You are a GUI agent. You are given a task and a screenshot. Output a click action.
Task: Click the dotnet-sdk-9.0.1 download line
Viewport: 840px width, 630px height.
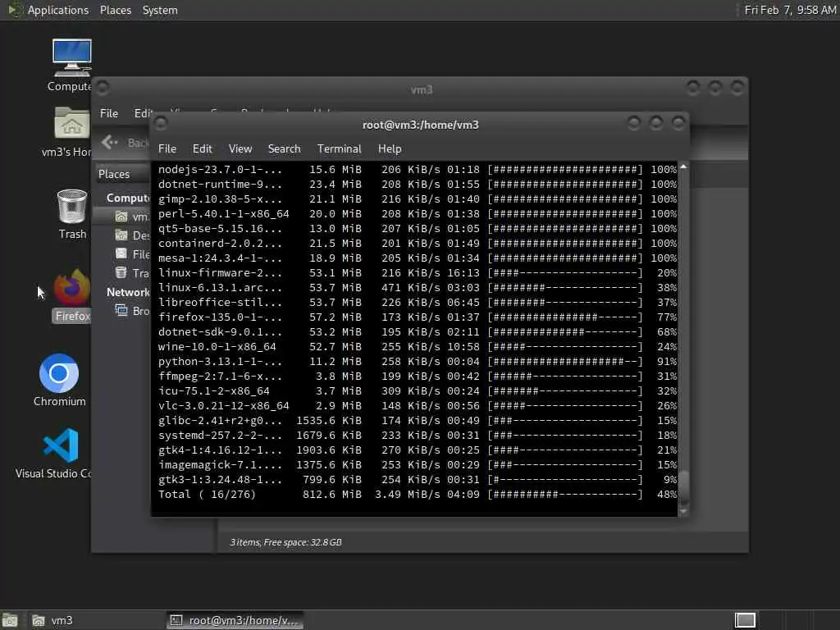pos(418,331)
